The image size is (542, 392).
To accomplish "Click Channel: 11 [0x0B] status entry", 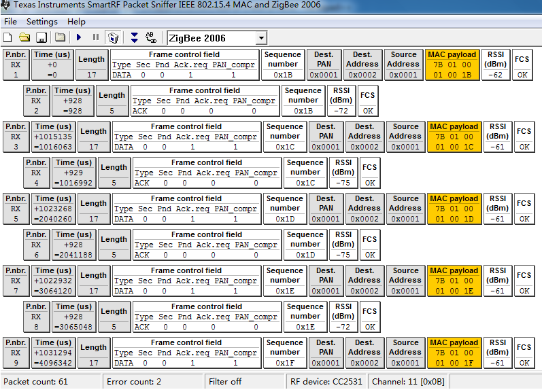I will [x=408, y=381].
